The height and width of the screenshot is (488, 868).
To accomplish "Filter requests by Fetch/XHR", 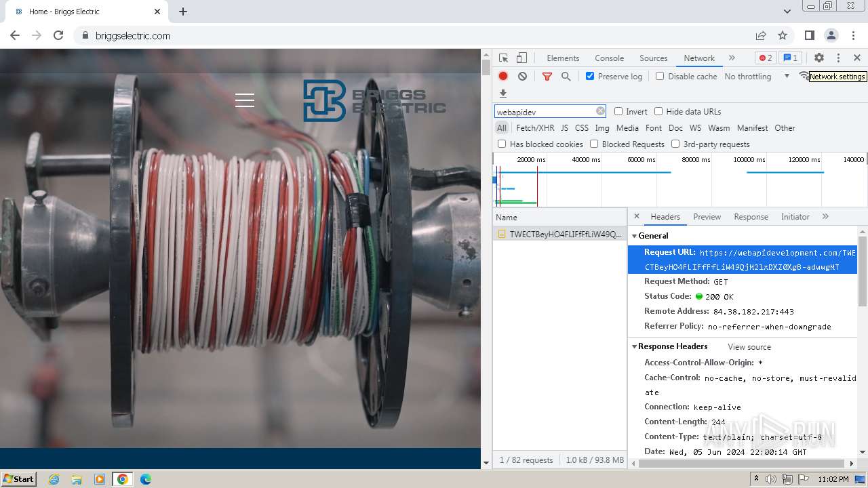I will tap(535, 127).
